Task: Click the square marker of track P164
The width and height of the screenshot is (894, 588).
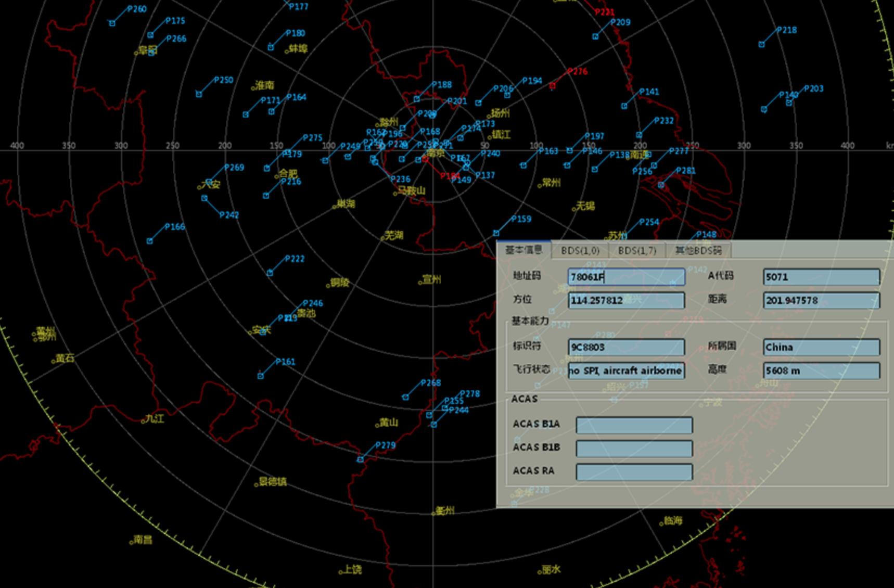Action: (x=271, y=111)
